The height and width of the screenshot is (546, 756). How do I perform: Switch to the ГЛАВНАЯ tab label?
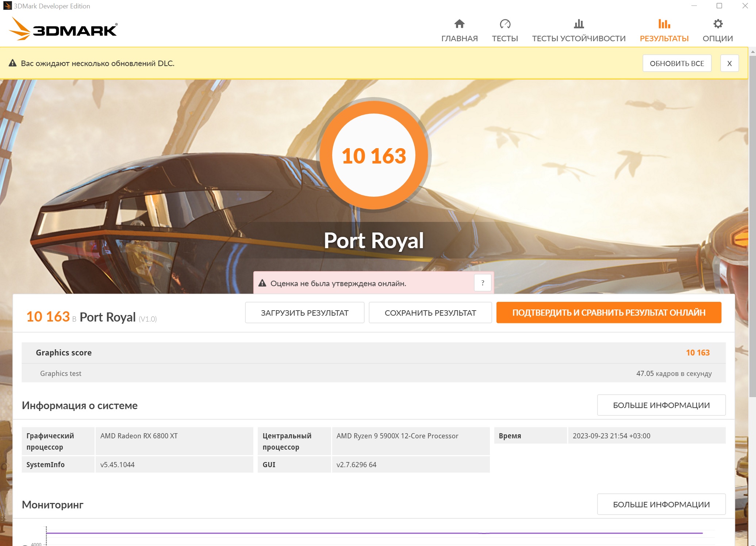pos(459,39)
